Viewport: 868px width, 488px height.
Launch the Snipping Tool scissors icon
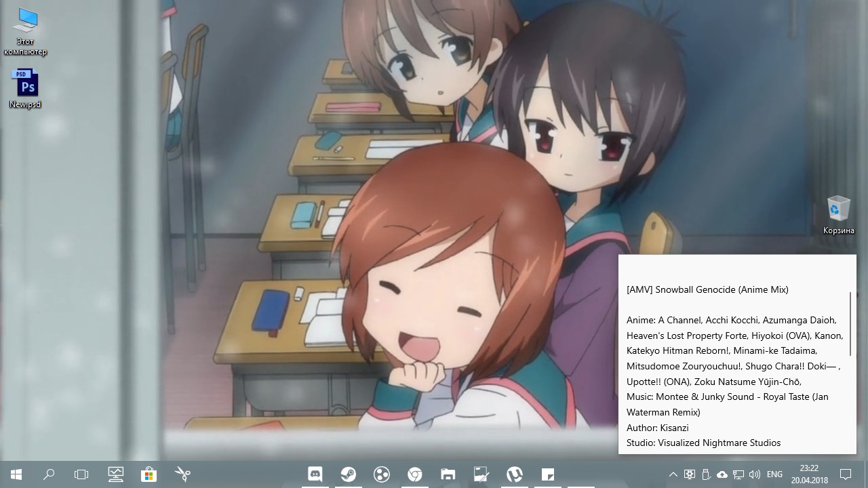(182, 474)
